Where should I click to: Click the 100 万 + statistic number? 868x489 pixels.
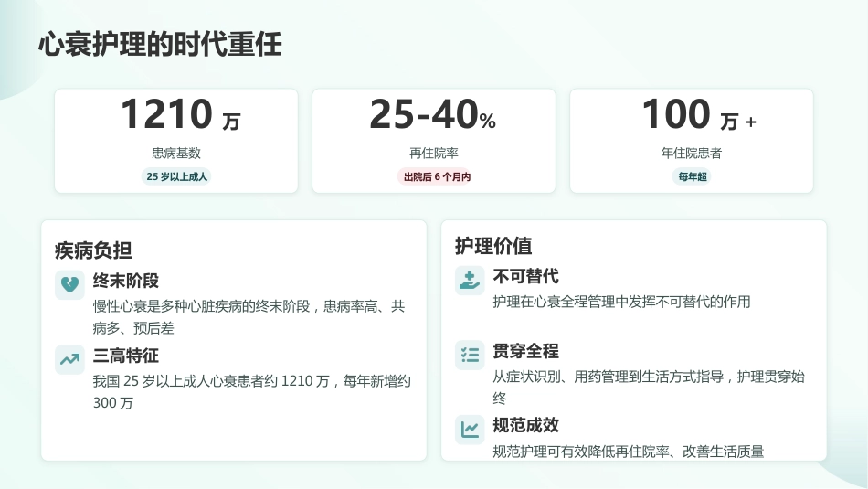coord(699,114)
